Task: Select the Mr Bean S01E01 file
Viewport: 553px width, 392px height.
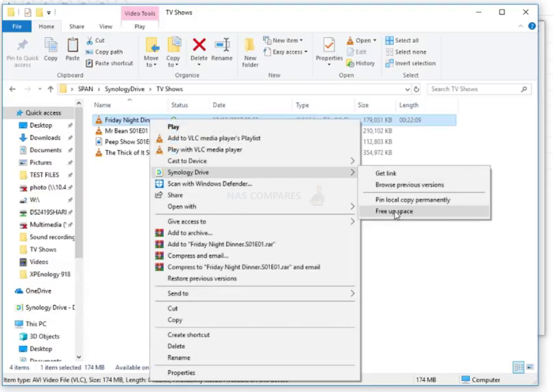Action: 127,130
